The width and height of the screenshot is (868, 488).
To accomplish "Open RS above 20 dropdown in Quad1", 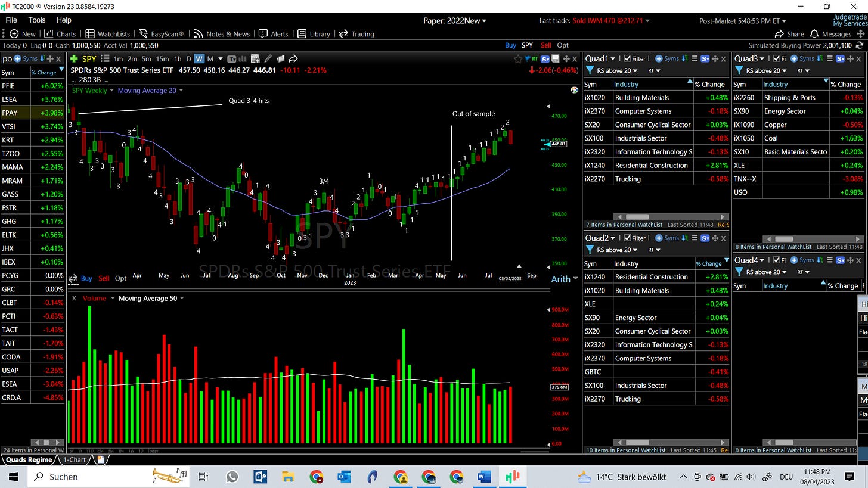I will 617,70.
